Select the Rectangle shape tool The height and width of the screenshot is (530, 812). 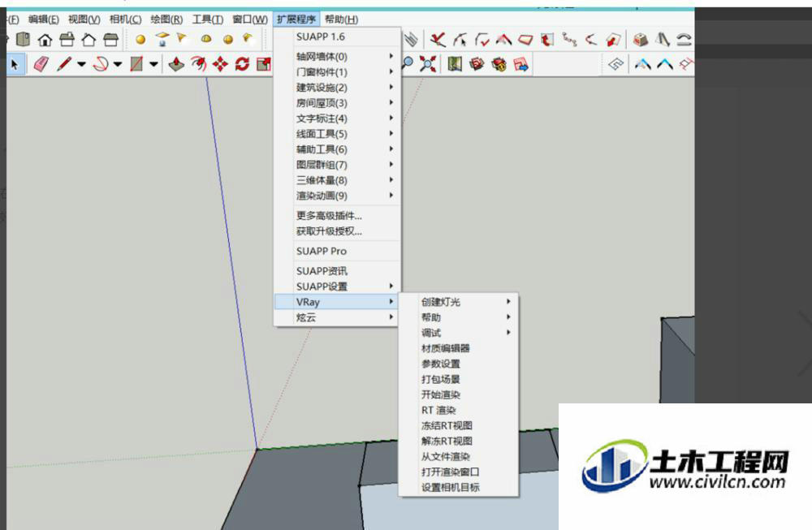[136, 64]
